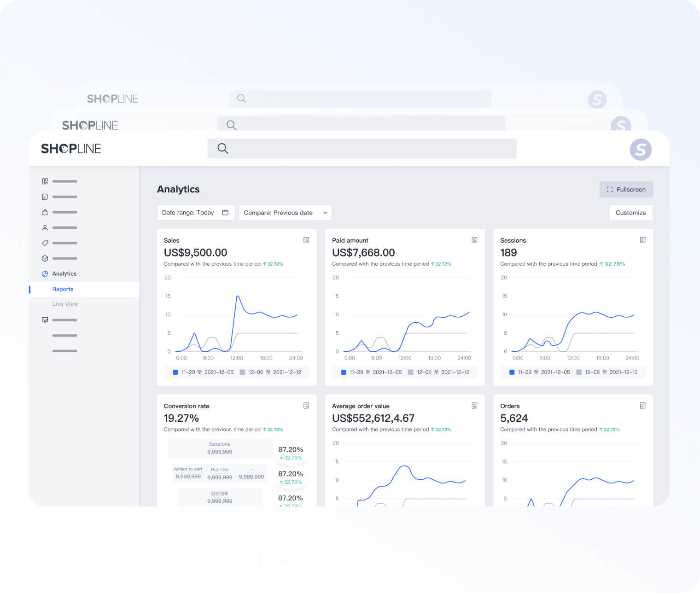Click SHOPLINE logo in middle background window
The height and width of the screenshot is (593, 700).
pos(90,125)
